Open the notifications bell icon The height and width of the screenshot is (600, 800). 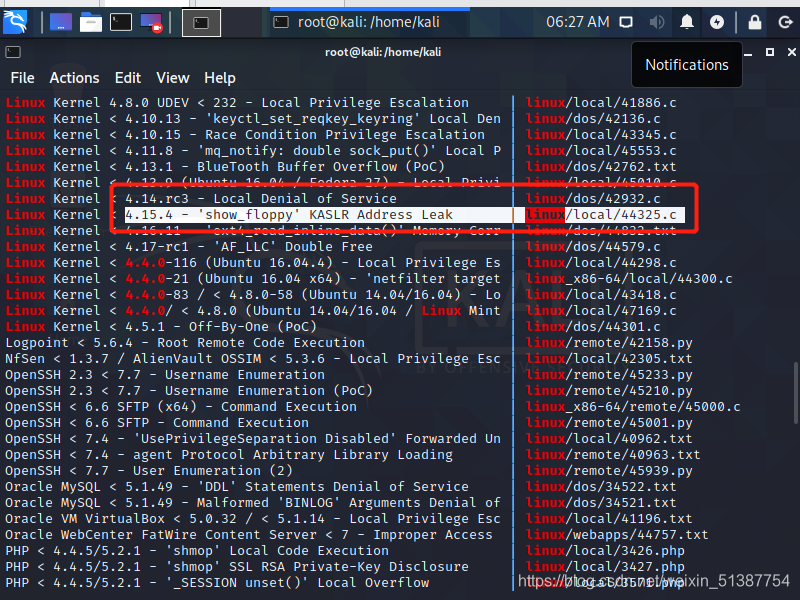[687, 22]
